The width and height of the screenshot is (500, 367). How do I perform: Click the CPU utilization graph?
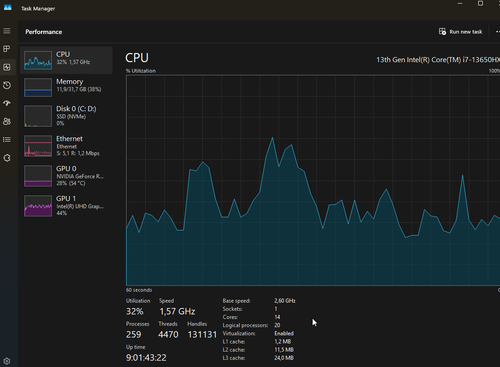pyautogui.click(x=313, y=180)
